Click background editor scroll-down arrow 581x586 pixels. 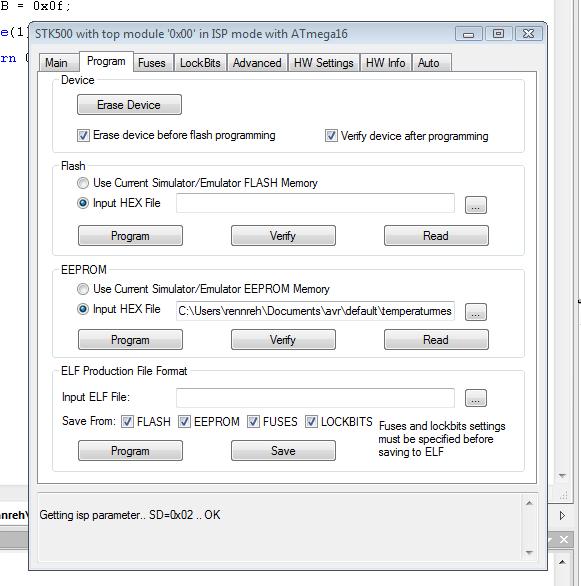coord(562,476)
